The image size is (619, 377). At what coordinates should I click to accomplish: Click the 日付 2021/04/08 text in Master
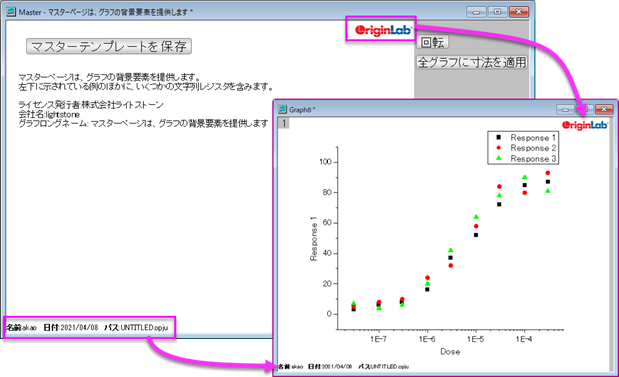pos(71,328)
